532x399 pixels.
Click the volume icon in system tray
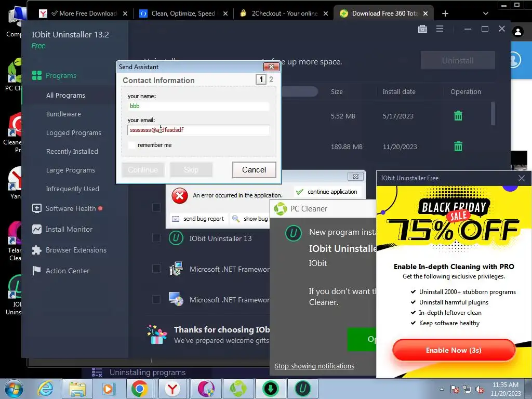[x=480, y=389]
